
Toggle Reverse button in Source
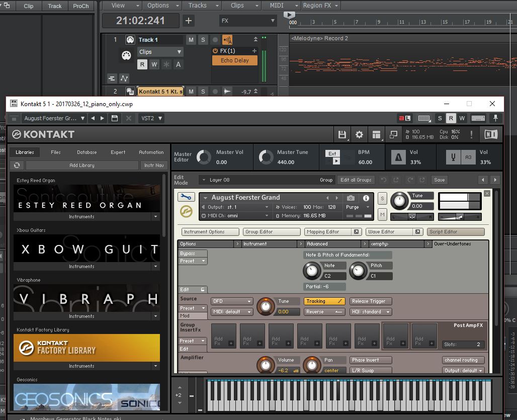pyautogui.click(x=324, y=312)
